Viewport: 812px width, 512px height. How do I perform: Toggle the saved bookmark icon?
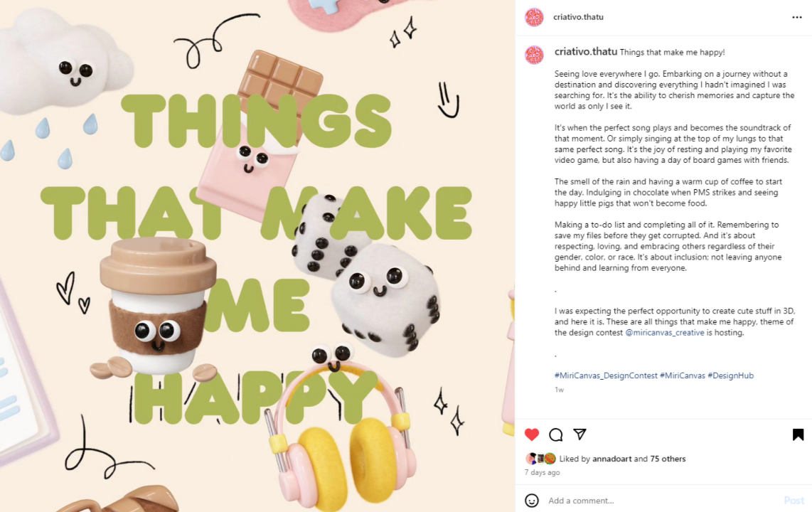tap(798, 434)
